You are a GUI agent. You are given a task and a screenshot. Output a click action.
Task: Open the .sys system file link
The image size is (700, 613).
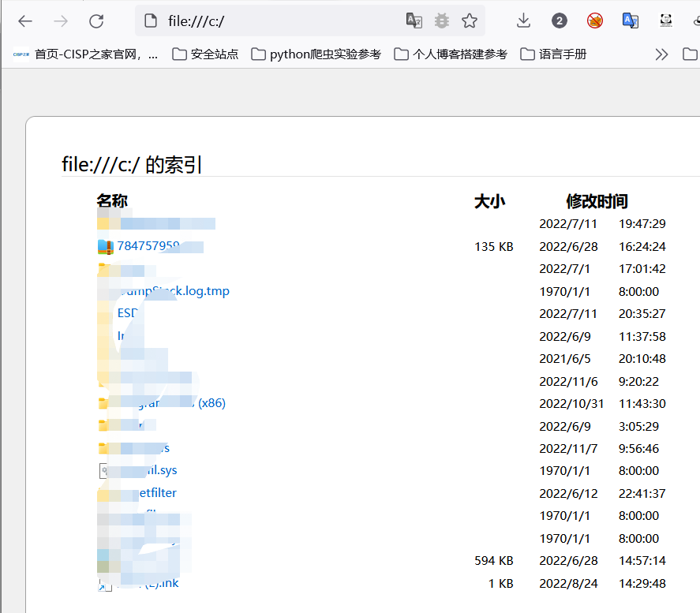162,470
